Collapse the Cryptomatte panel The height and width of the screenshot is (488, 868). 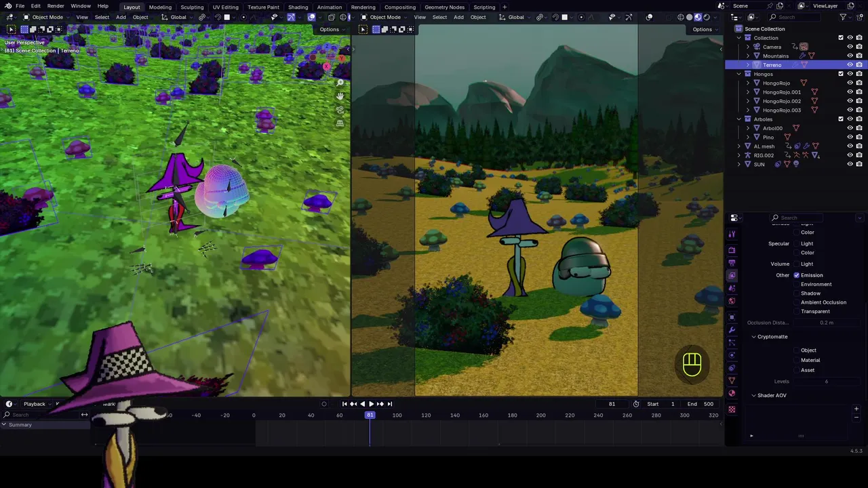[x=753, y=337]
